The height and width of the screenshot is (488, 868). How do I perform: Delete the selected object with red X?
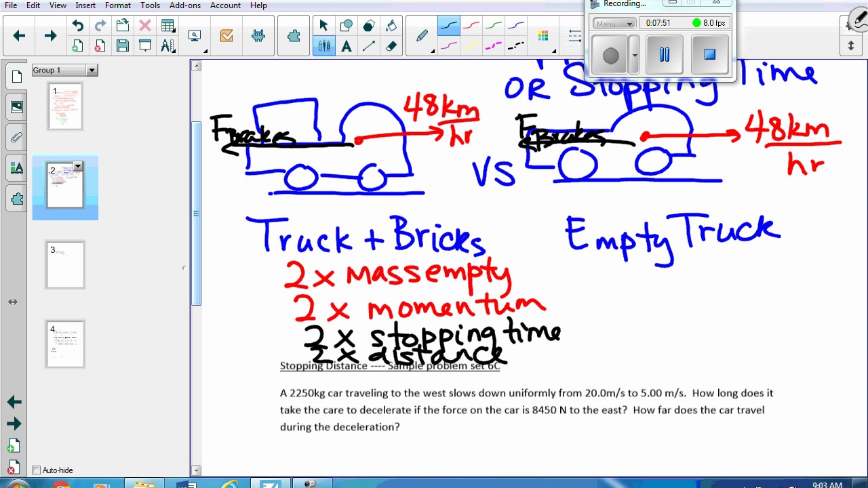click(x=145, y=26)
